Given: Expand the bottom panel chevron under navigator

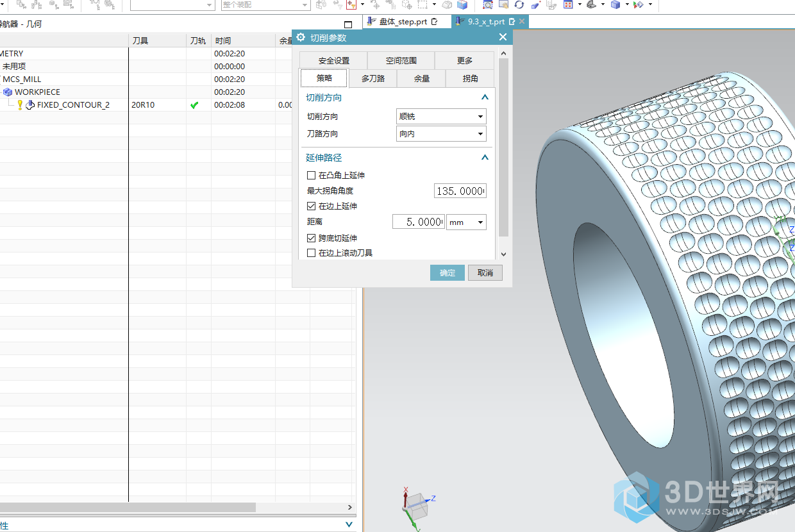Looking at the screenshot, I should click(x=349, y=525).
